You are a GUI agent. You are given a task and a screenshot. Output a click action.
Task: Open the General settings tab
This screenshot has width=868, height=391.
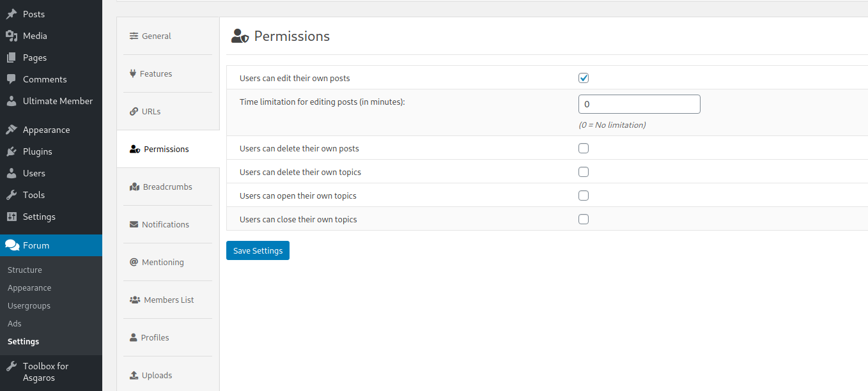tap(156, 36)
